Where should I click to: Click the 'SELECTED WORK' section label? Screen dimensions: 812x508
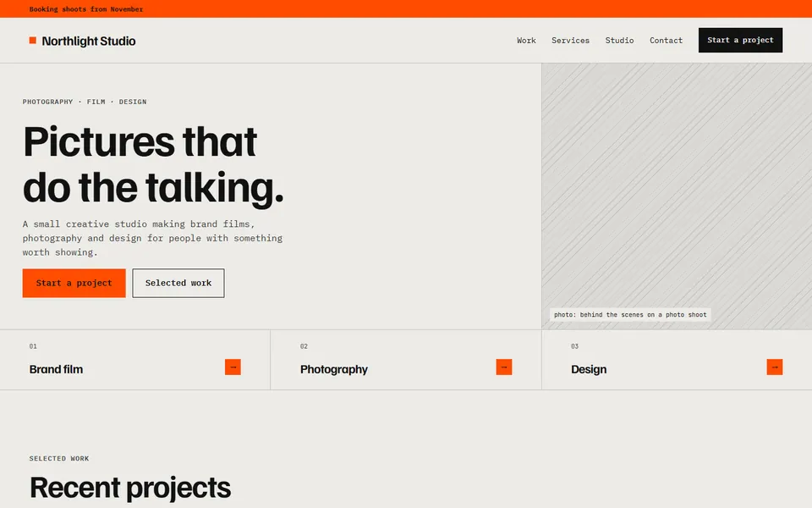(59, 458)
